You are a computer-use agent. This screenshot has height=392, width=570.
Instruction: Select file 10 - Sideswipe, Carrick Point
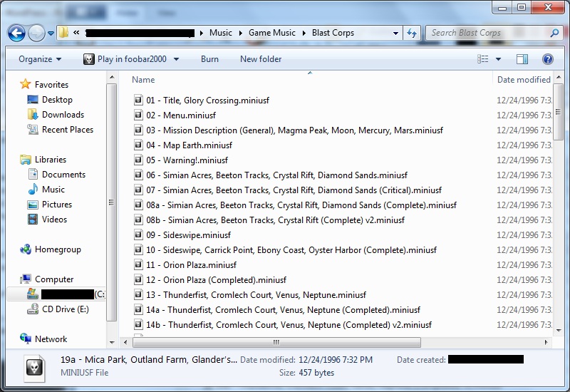(x=291, y=250)
